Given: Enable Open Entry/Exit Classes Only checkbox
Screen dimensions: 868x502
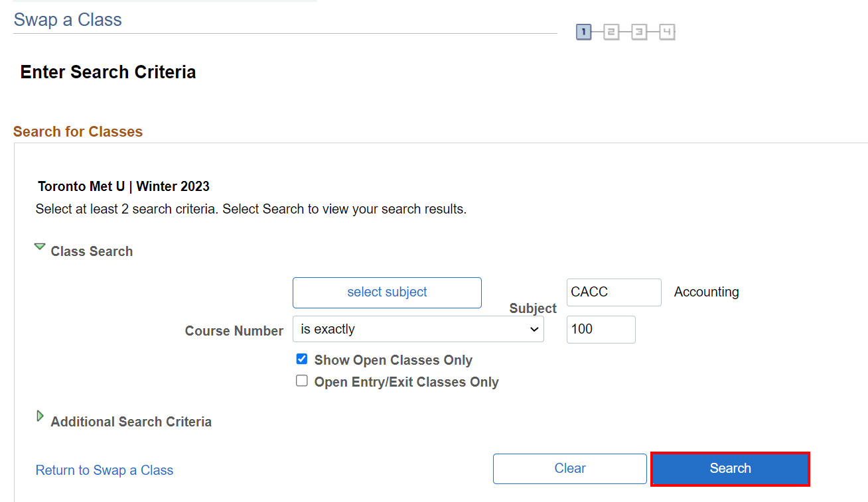Looking at the screenshot, I should pos(302,381).
